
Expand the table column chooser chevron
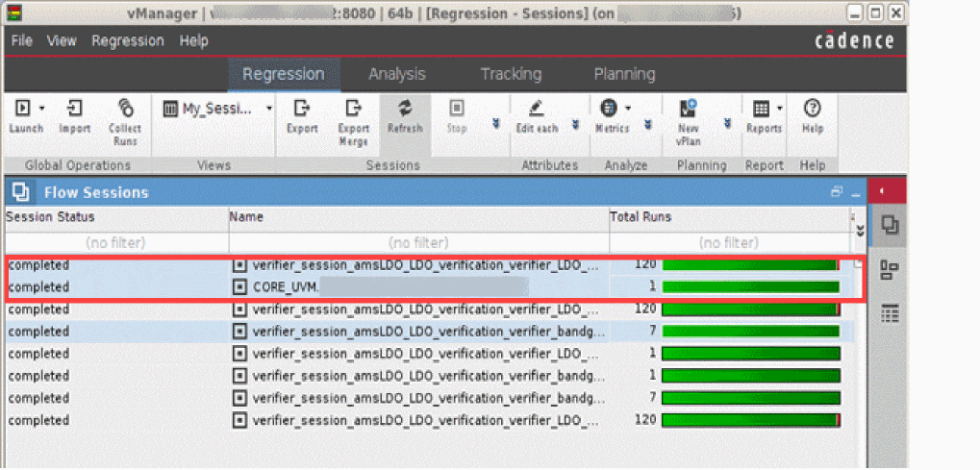point(860,231)
